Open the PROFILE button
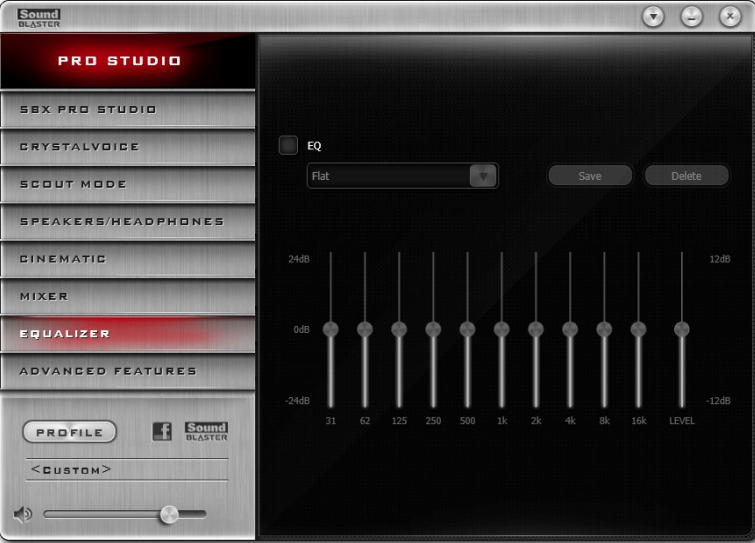Screen dimensions: 755x543 point(69,432)
